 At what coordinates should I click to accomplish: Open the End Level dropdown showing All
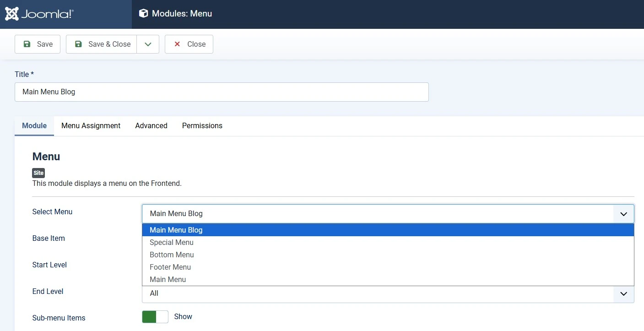[388, 293]
